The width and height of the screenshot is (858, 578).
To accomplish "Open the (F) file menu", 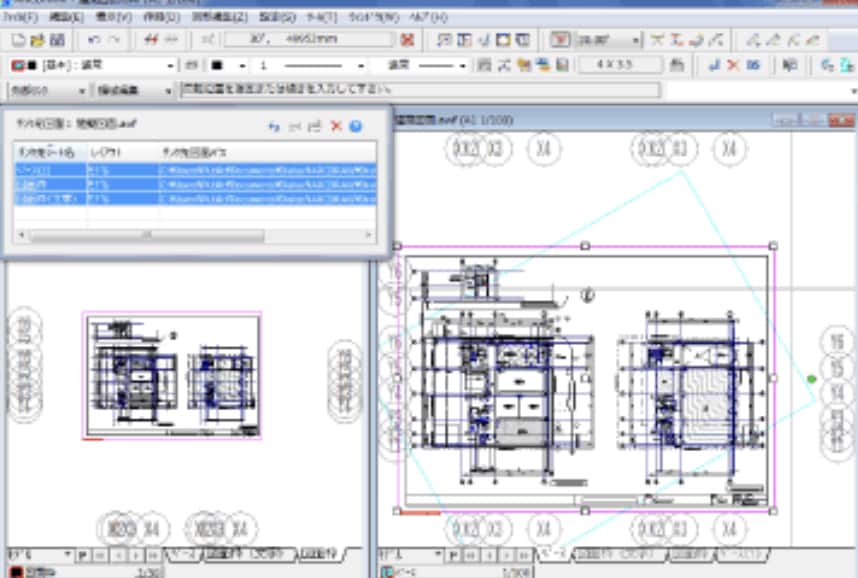I will tap(20, 17).
